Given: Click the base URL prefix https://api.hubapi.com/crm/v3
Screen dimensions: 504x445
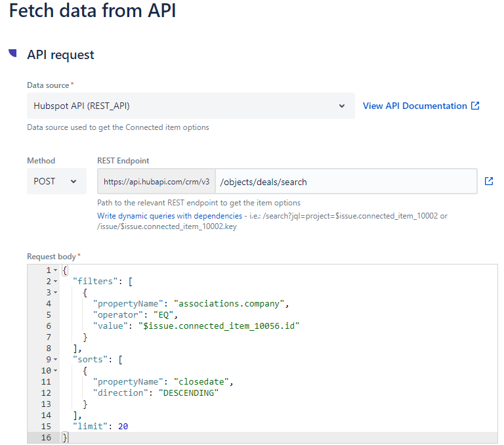Looking at the screenshot, I should click(156, 181).
